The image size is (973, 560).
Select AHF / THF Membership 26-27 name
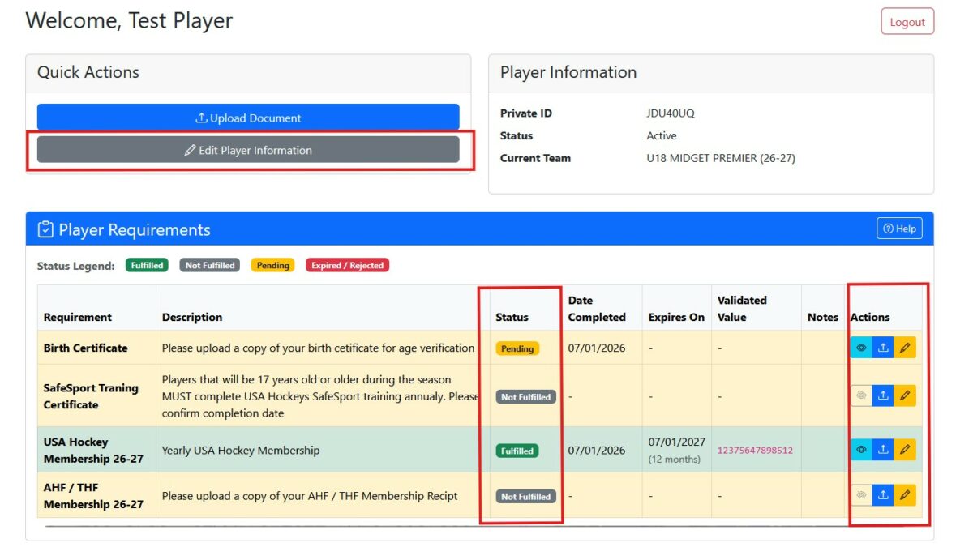coord(93,495)
